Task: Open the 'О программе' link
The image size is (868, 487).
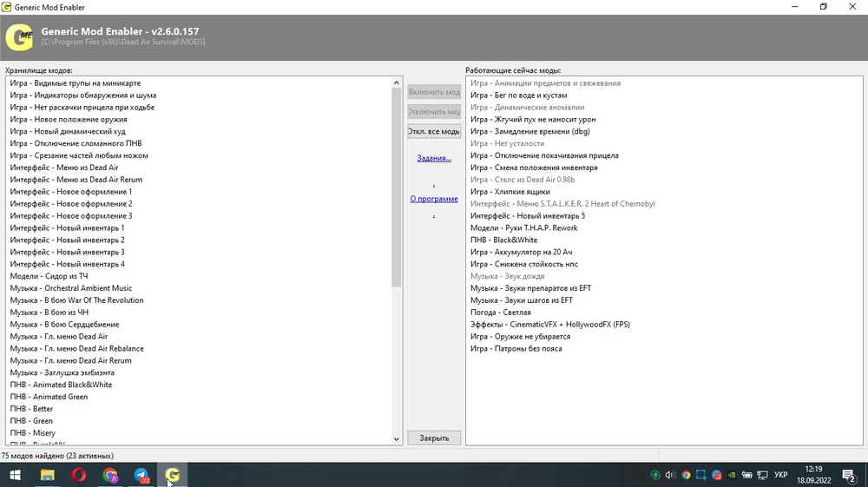Action: coord(434,199)
